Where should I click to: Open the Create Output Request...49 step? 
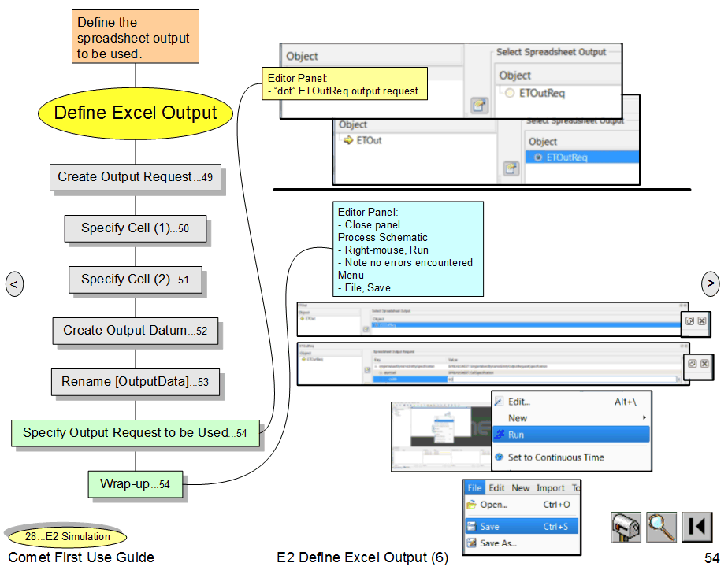[135, 177]
